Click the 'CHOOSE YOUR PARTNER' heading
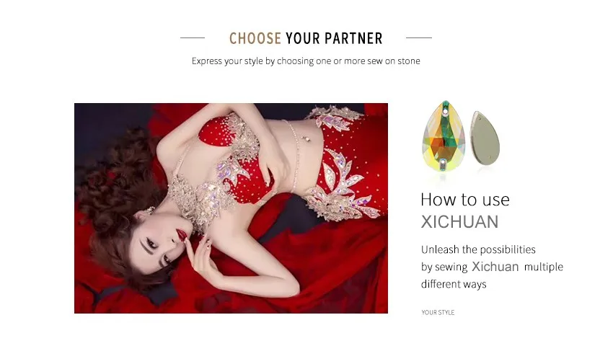613x364 pixels. (x=306, y=38)
